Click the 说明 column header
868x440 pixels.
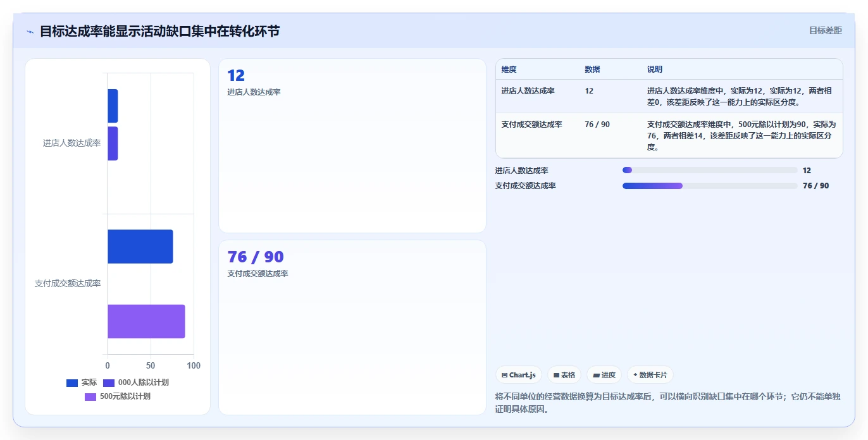654,69
